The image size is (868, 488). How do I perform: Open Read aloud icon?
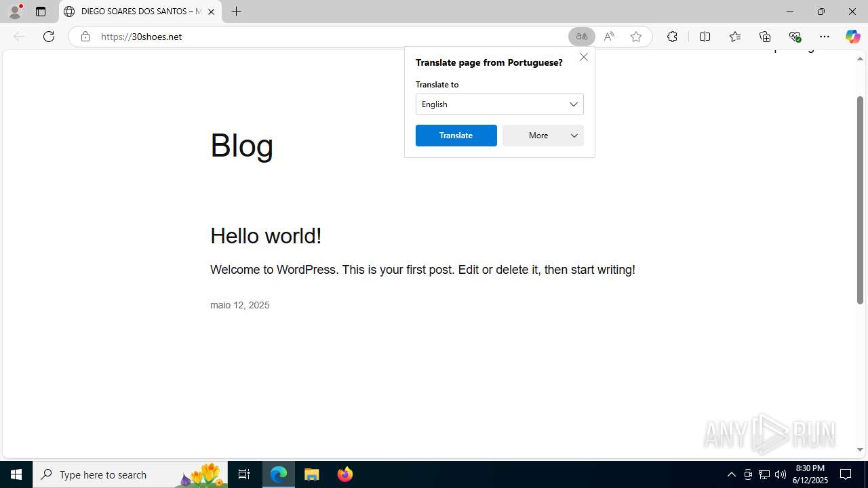click(609, 37)
